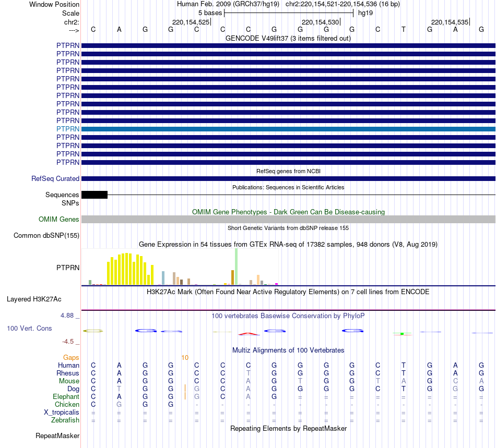
Task: Click the Human species row label
Action: tap(68, 365)
